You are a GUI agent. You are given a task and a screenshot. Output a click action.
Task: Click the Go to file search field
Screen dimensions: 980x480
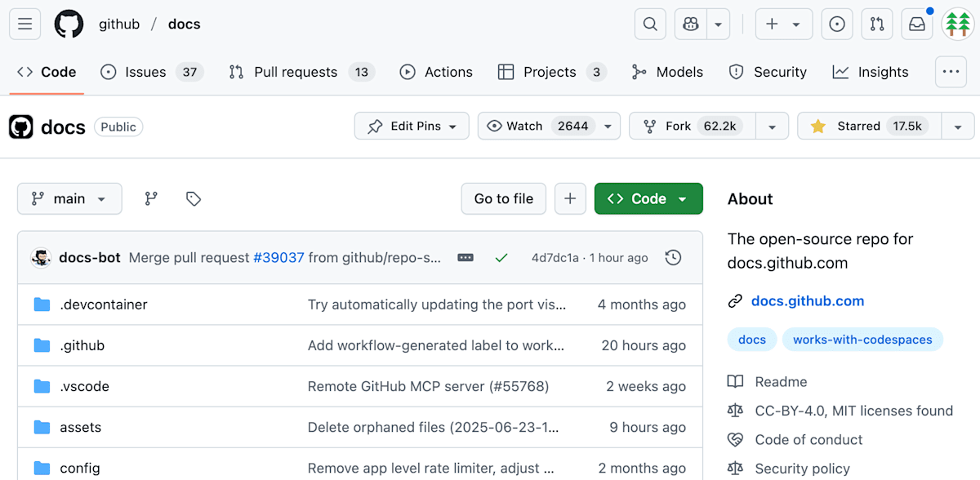[x=504, y=198]
